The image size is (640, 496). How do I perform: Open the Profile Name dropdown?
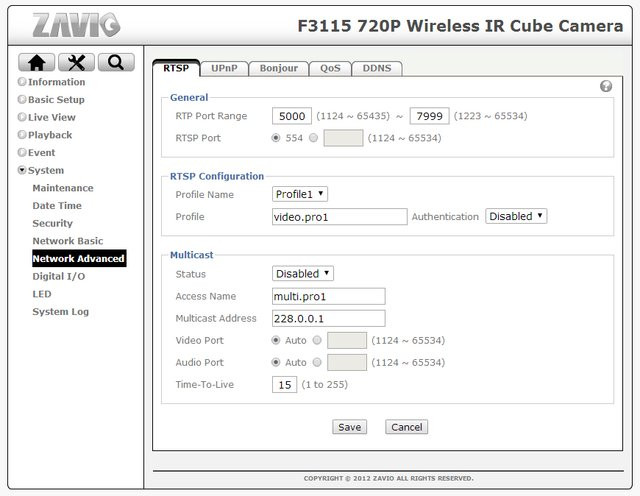[x=300, y=194]
